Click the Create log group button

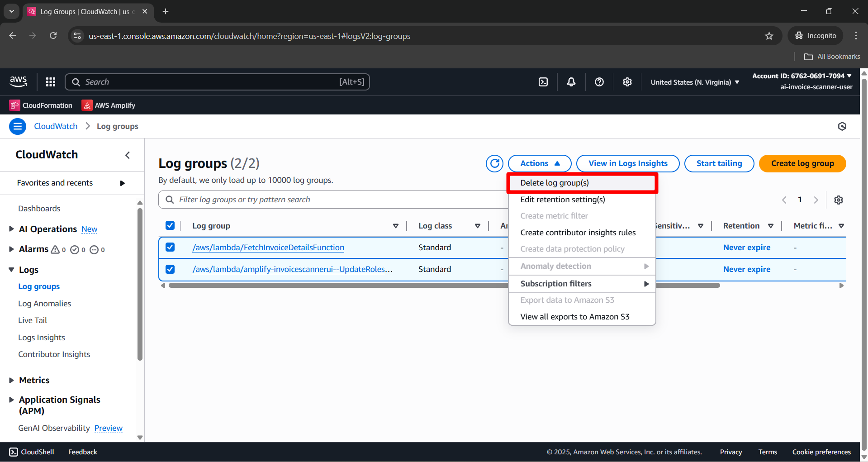click(x=802, y=163)
